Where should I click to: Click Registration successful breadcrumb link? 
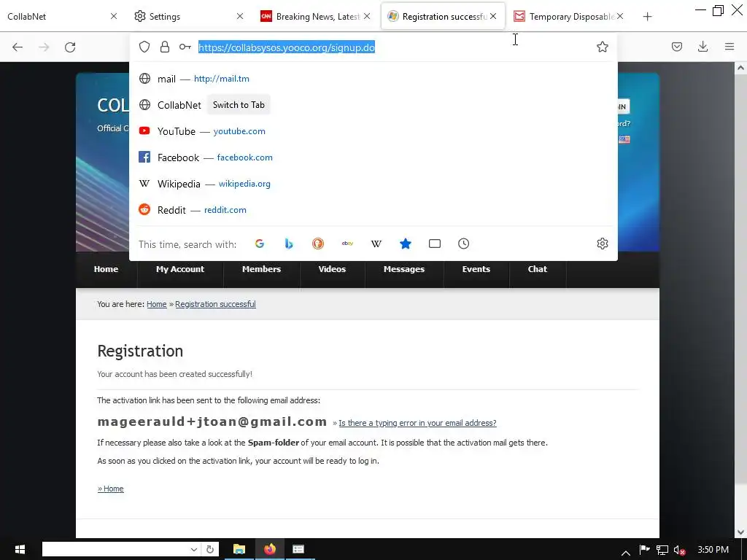coord(215,304)
